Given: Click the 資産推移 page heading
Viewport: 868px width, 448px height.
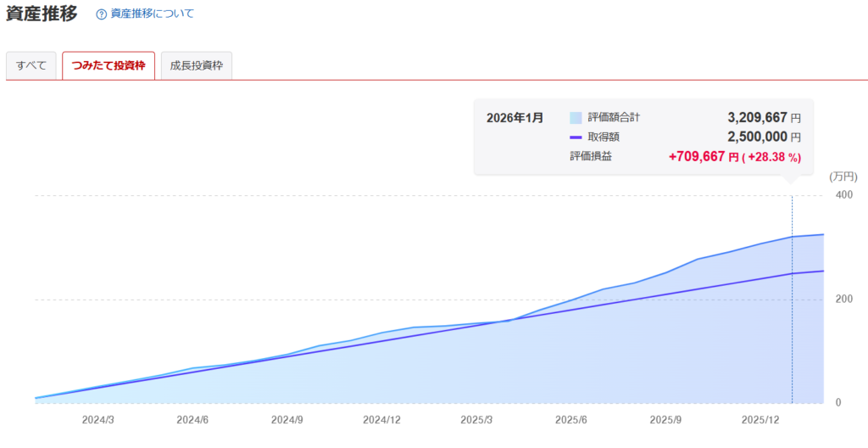Looking at the screenshot, I should [x=42, y=14].
